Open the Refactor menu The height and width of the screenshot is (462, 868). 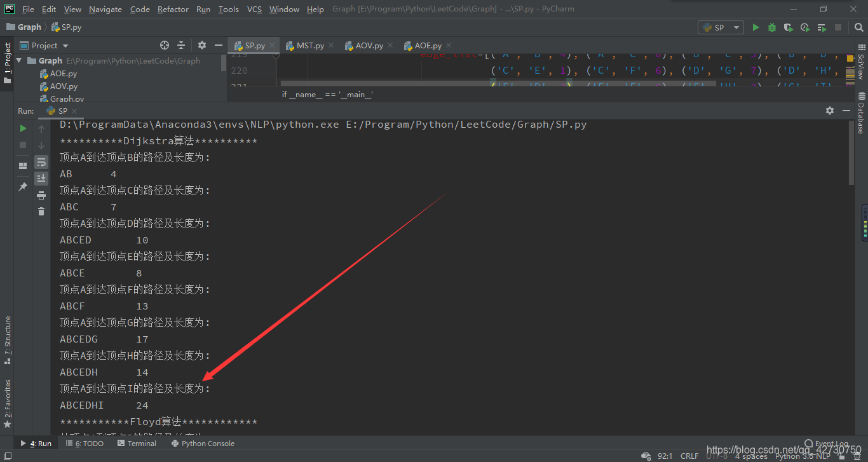tap(173, 9)
